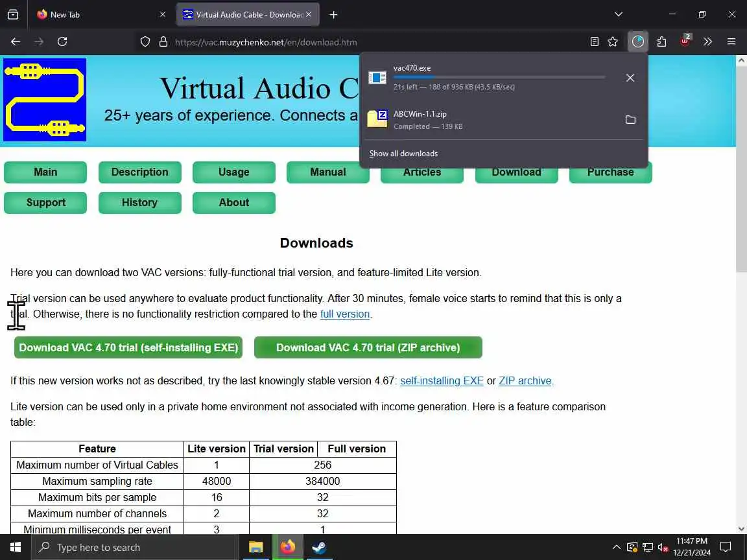Viewport: 747px width, 560px height.
Task: Open the extensions puzzle icon
Action: (x=661, y=42)
